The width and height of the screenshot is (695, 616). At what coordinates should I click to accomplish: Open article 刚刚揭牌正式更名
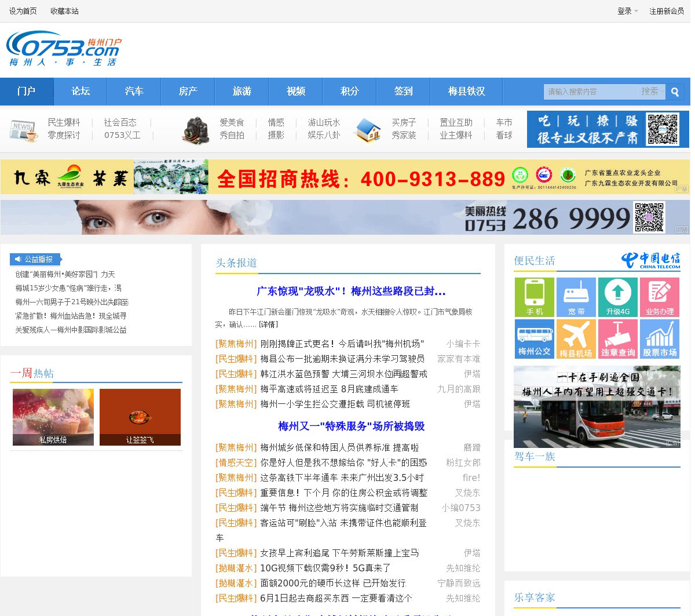[x=342, y=344]
